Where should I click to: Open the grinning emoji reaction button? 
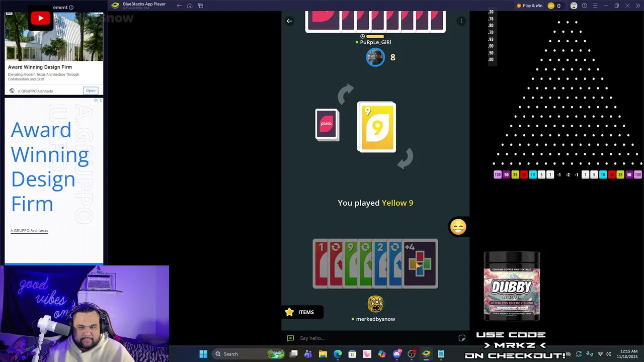pos(458,227)
